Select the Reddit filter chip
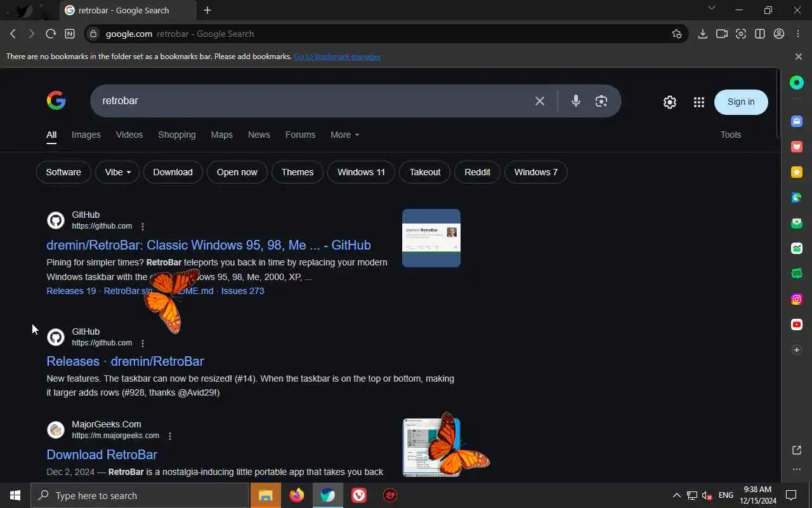 point(478,172)
